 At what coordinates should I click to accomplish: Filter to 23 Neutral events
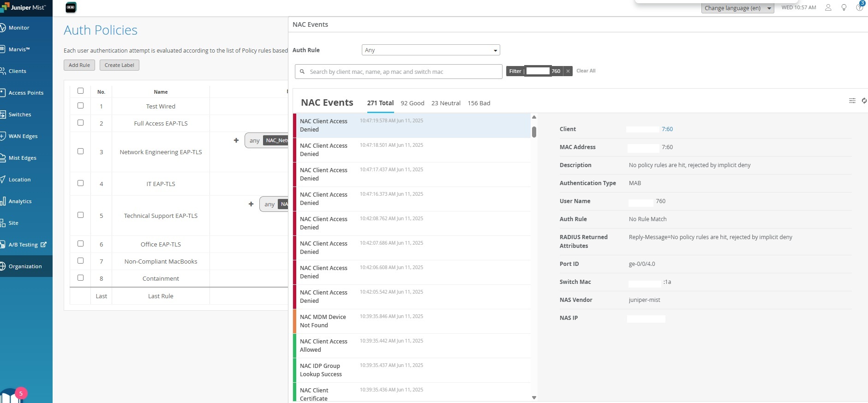446,103
